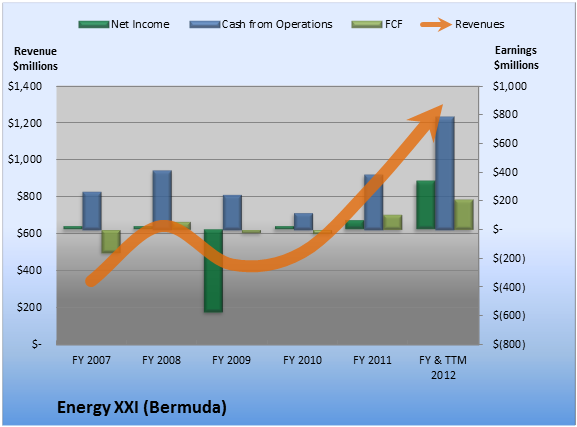Click the 'FY & TTM 2012' category label
Screen dimensions: 577x427
[x=443, y=367]
